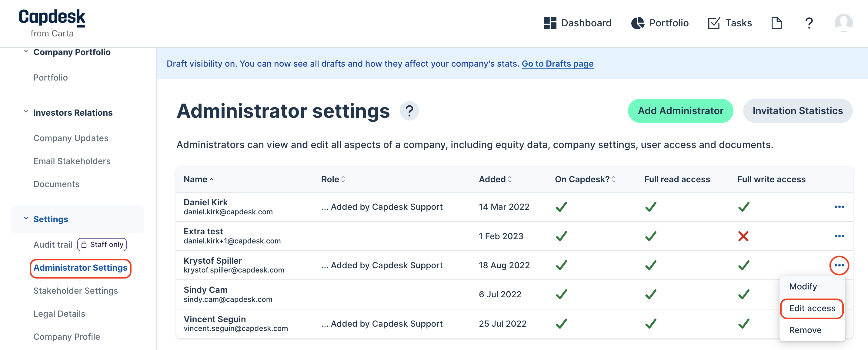Open Invitation Statistics

coord(798,111)
